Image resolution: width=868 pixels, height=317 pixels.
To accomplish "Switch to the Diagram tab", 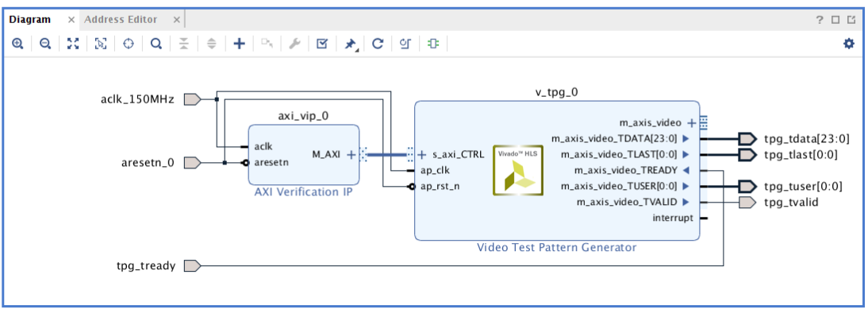I will (30, 19).
